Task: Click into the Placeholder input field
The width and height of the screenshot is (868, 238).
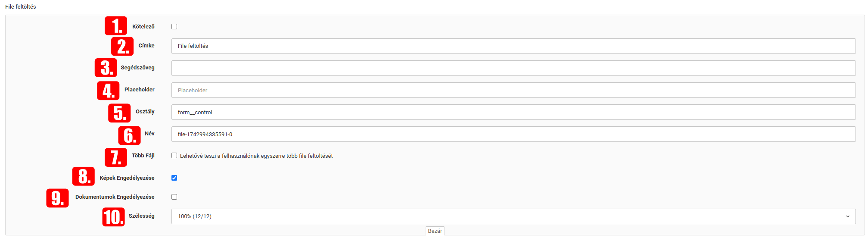Action: point(513,90)
